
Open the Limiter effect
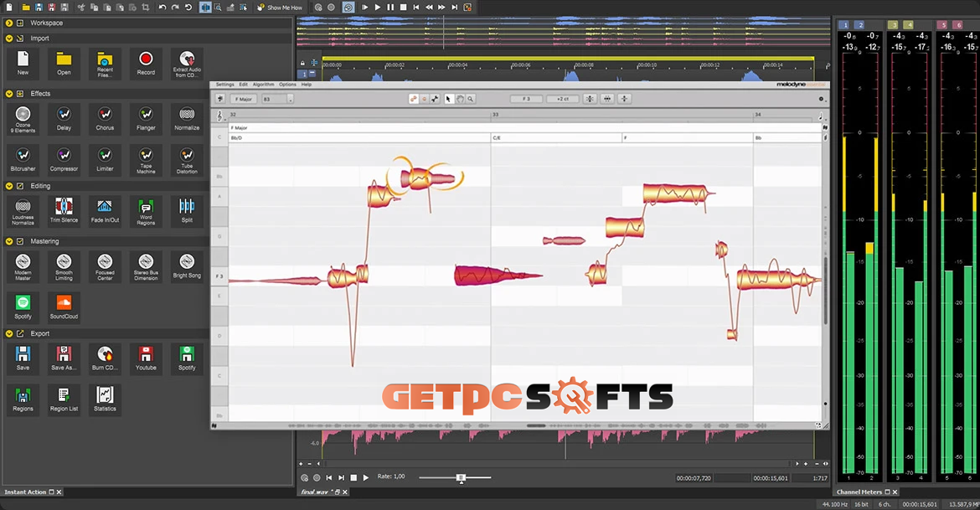click(x=105, y=160)
